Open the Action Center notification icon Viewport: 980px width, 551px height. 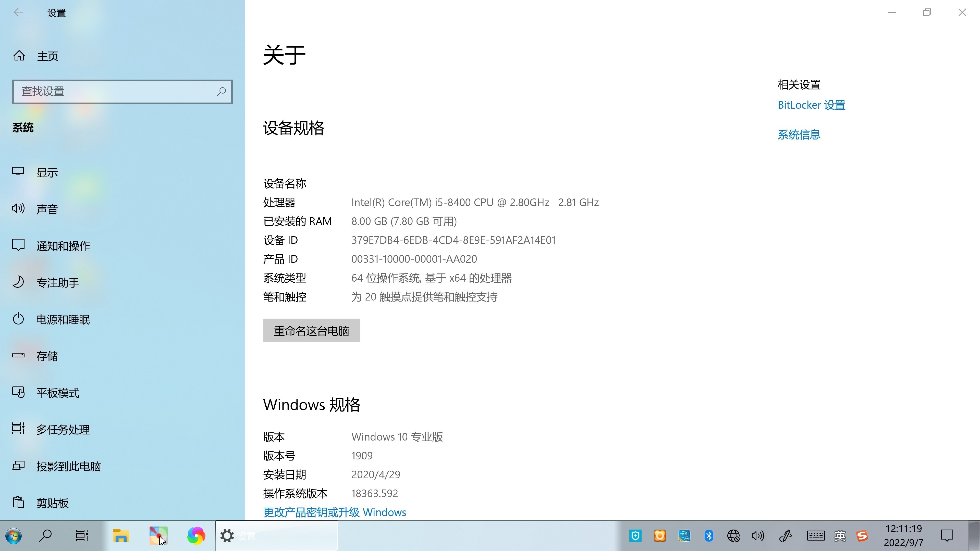click(x=947, y=536)
